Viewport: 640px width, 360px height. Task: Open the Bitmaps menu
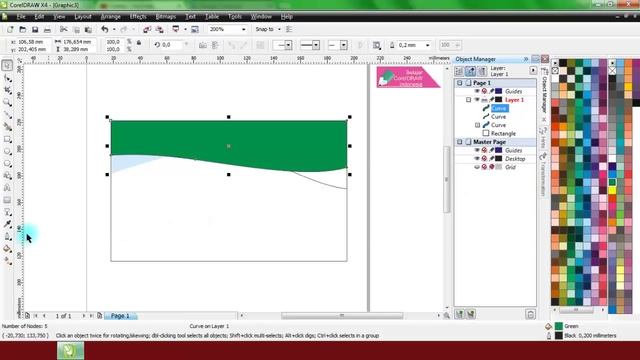tap(166, 17)
